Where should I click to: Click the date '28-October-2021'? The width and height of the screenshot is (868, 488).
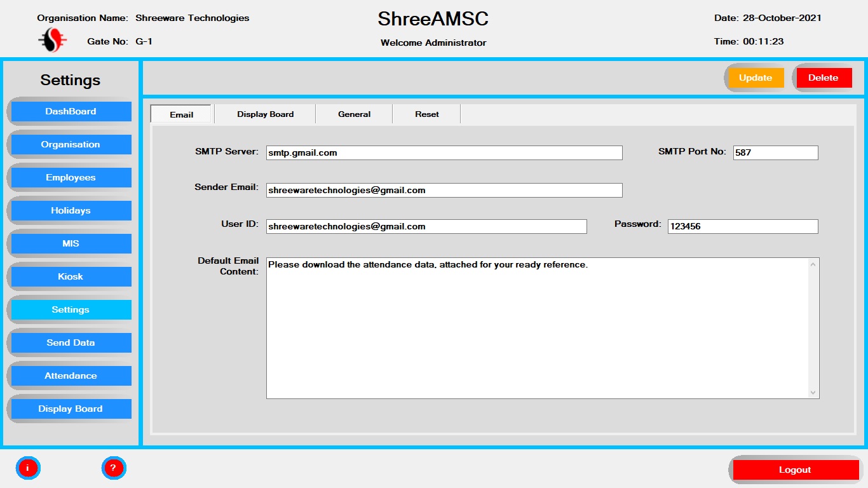coord(782,18)
